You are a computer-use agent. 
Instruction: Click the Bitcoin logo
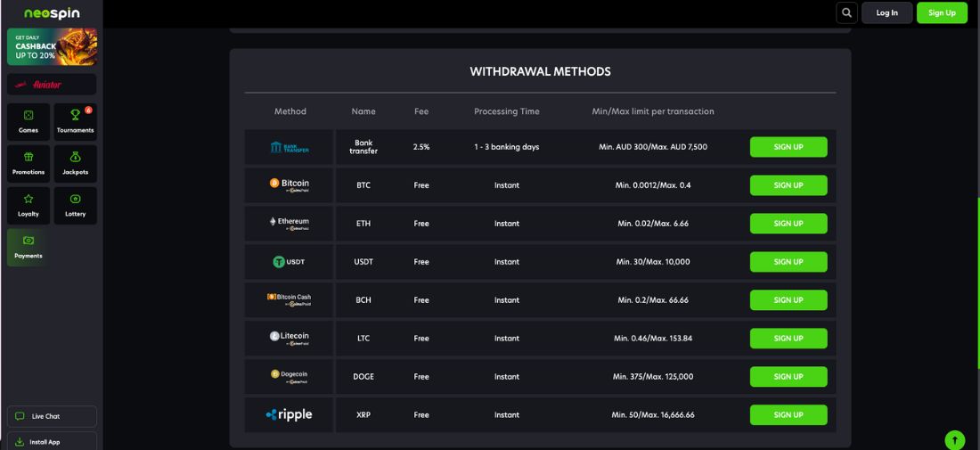tap(290, 184)
